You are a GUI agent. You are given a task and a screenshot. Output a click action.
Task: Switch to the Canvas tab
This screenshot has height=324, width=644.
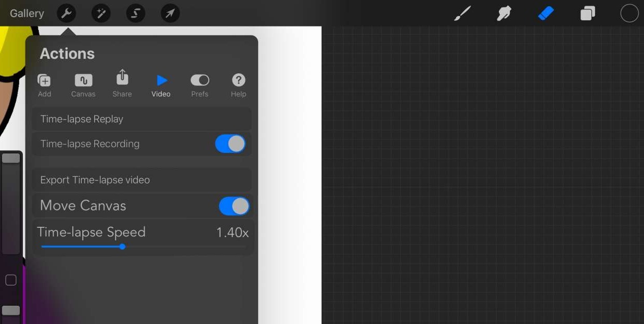point(83,85)
